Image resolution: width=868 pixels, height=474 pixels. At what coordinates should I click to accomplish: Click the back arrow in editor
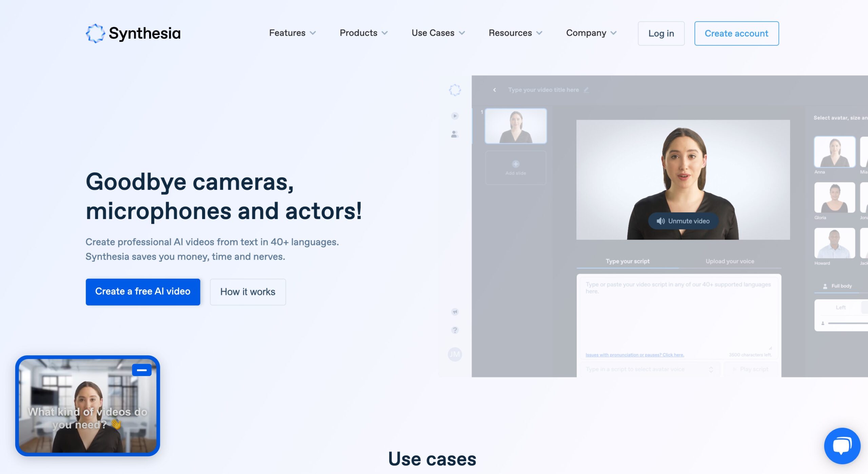tap(494, 90)
